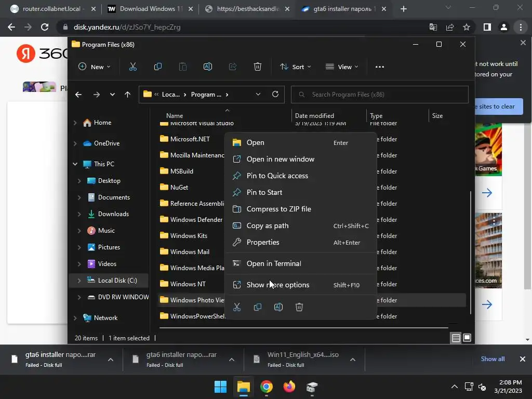Click taskbar date and time
Image resolution: width=532 pixels, height=399 pixels.
[x=508, y=387]
